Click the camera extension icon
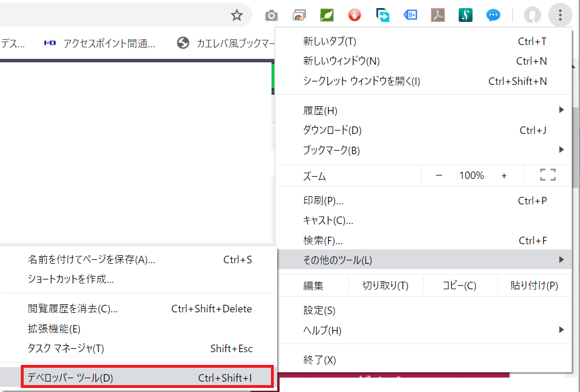Image resolution: width=580 pixels, height=392 pixels. click(271, 16)
